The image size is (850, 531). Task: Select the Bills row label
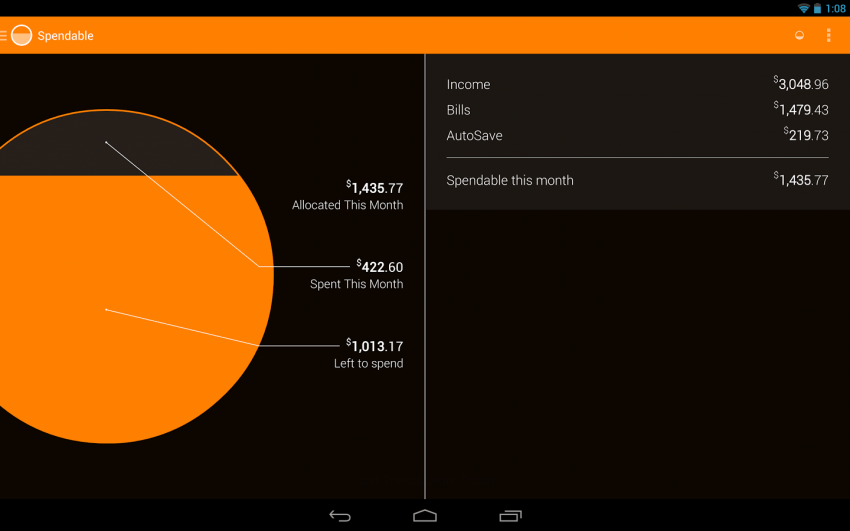pos(458,110)
